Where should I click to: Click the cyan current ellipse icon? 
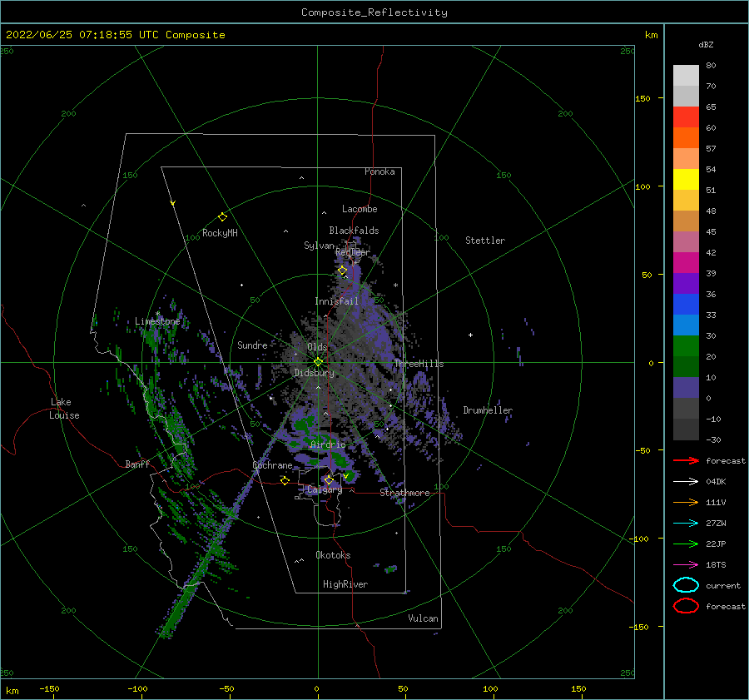(686, 585)
